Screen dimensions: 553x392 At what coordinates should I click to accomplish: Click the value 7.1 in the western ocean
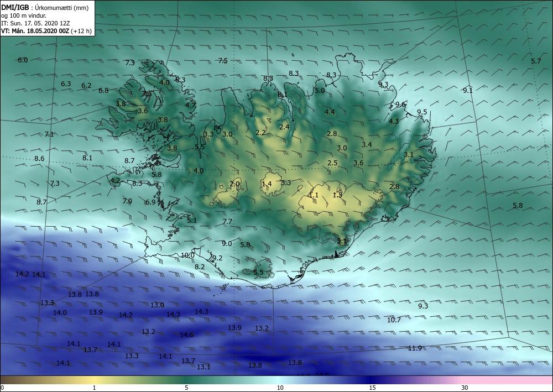(x=49, y=134)
